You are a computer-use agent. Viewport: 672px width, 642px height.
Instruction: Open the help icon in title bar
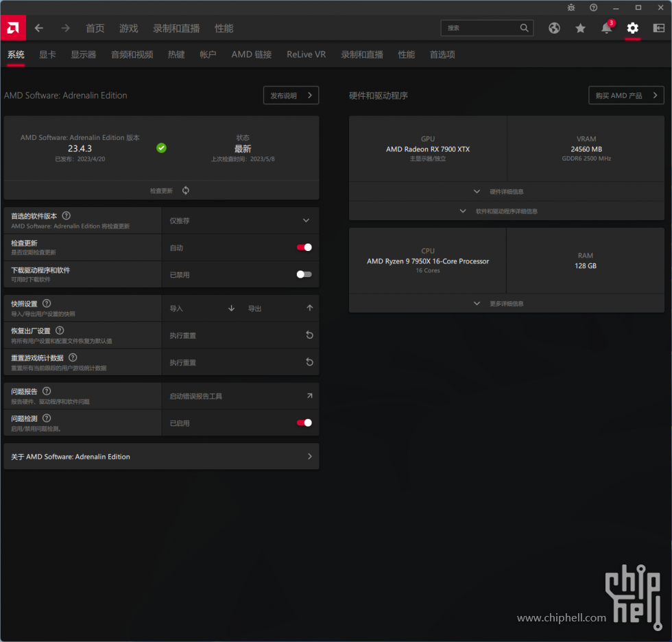594,8
